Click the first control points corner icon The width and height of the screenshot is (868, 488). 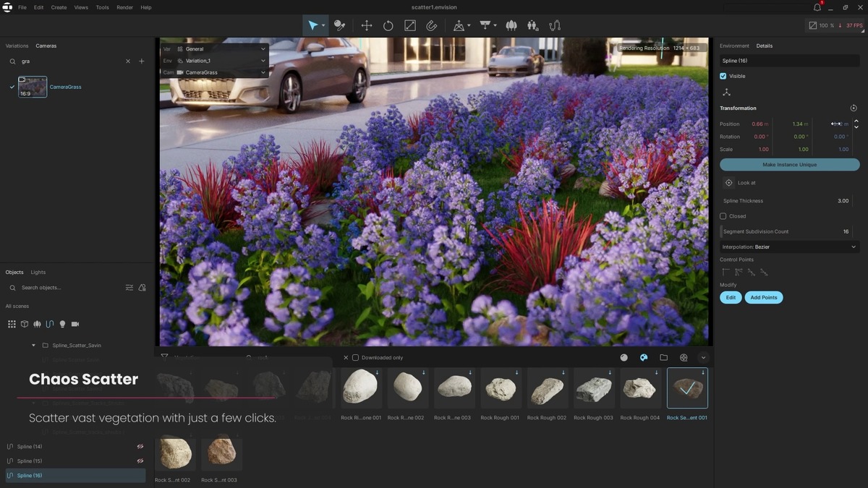pos(726,272)
